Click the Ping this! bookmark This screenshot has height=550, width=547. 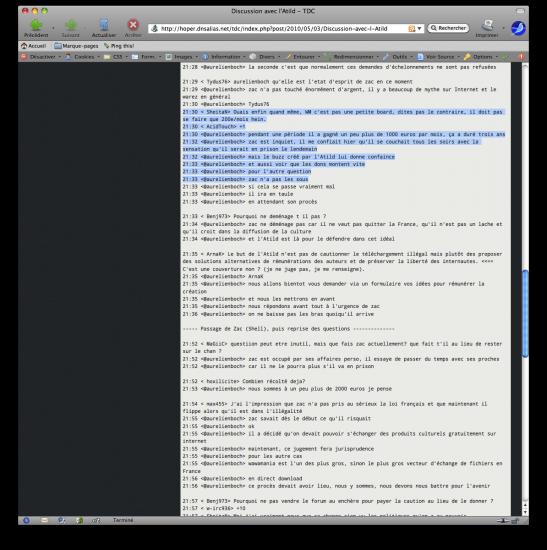pos(119,46)
